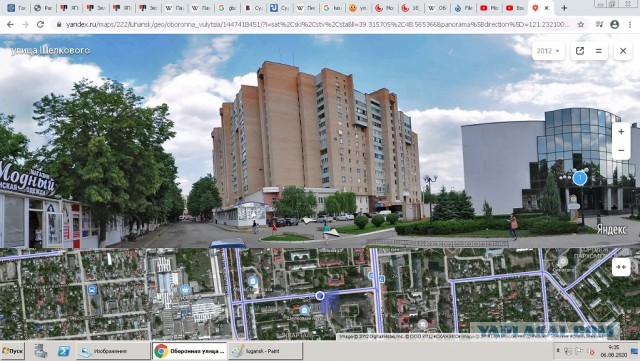Switch to the first browser tab
This screenshot has width=640, height=361.
(17, 8)
